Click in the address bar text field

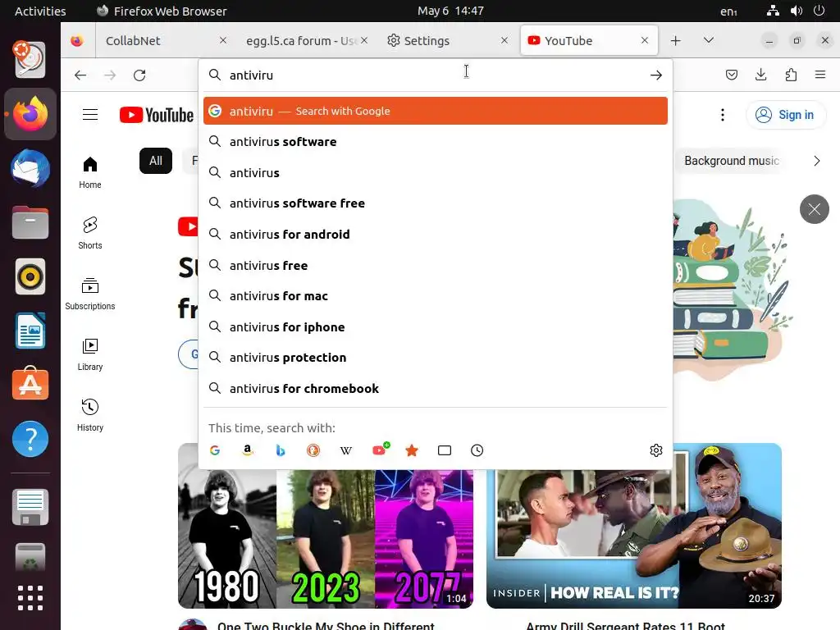[434, 75]
